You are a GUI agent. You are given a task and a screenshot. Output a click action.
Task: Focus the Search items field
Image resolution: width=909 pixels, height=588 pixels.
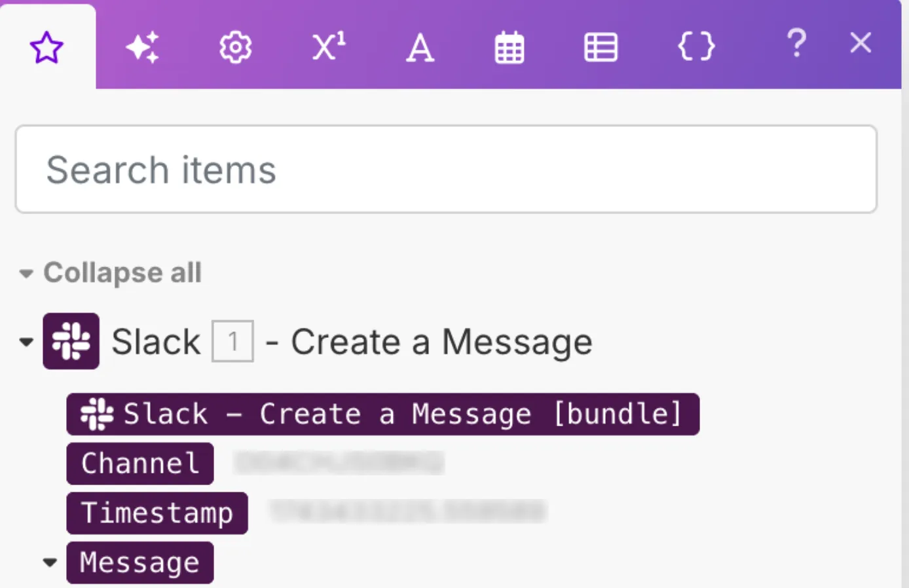pos(446,169)
